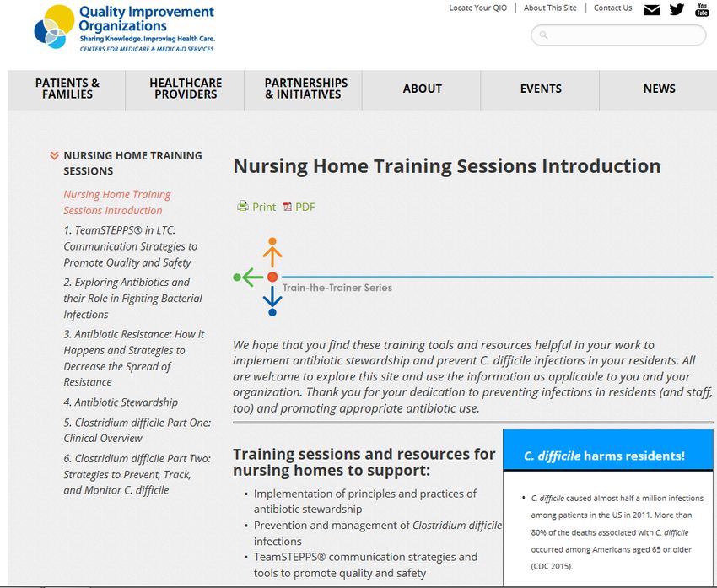Open the Patients & Families menu
This screenshot has width=717, height=588.
click(x=67, y=89)
